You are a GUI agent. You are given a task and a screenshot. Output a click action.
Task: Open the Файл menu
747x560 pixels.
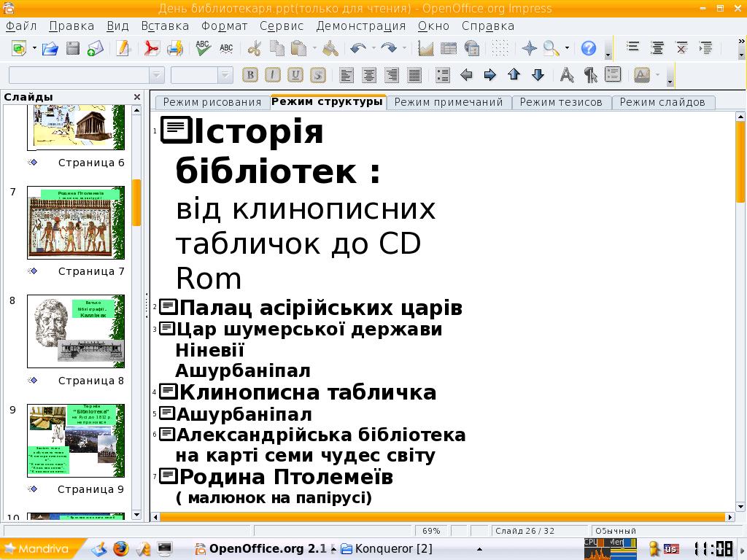tap(21, 26)
